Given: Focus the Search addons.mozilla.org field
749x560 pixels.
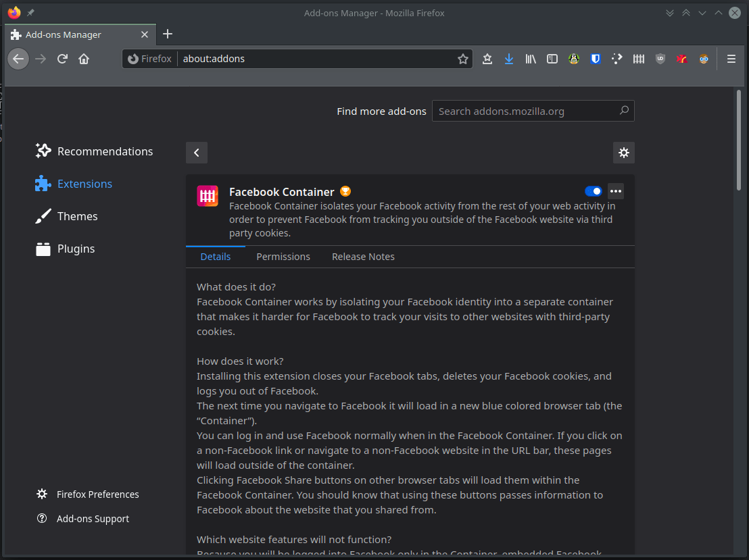Looking at the screenshot, I should point(533,111).
